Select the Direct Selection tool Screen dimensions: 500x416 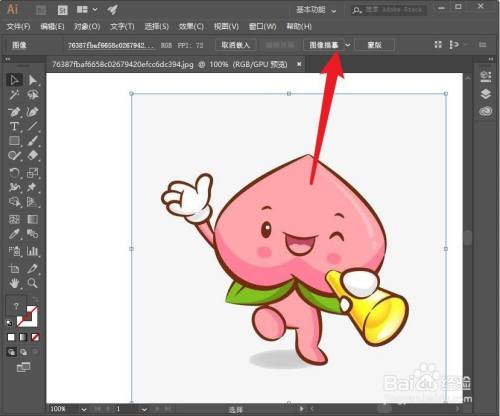click(33, 80)
